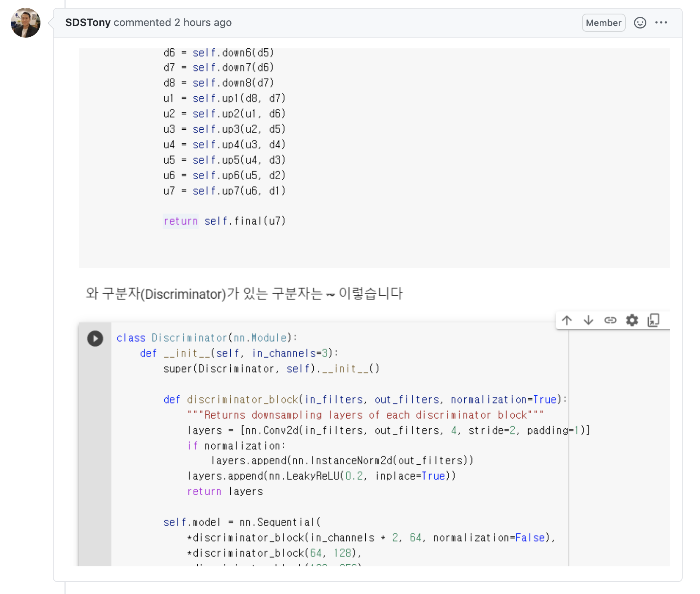Click the down arrow on the image toolbar
The width and height of the screenshot is (700, 594).
[x=589, y=320]
